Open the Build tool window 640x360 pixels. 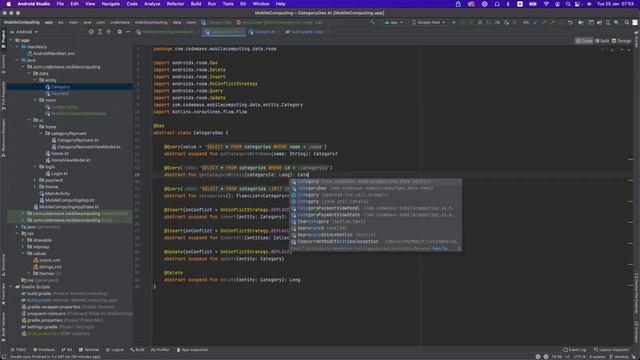click(x=137, y=350)
